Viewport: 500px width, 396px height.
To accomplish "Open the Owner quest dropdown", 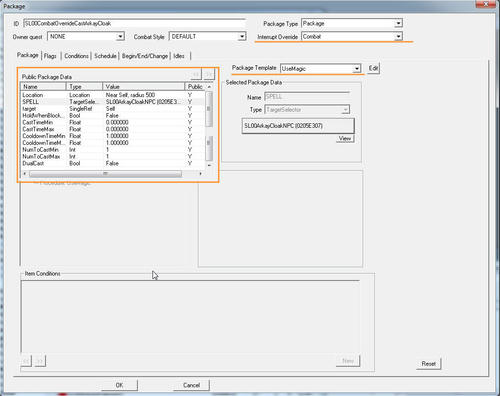I will click(86, 36).
